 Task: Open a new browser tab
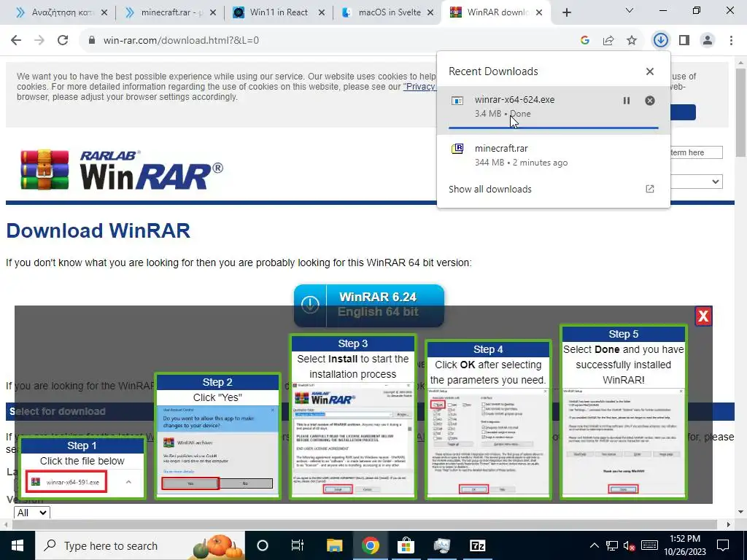tap(566, 12)
